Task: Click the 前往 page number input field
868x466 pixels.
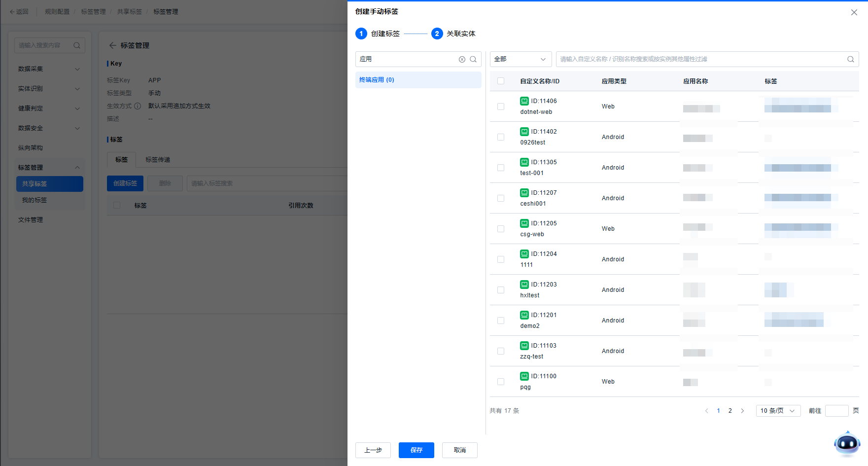Action: click(836, 411)
